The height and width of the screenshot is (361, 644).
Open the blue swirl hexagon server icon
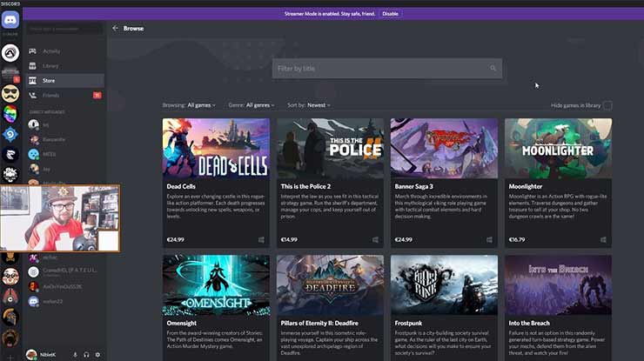point(10,134)
